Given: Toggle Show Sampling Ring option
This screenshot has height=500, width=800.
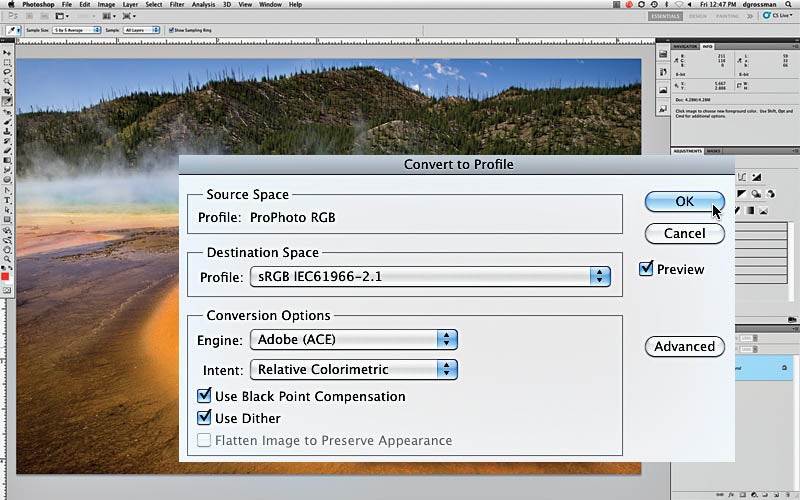Looking at the screenshot, I should click(171, 30).
